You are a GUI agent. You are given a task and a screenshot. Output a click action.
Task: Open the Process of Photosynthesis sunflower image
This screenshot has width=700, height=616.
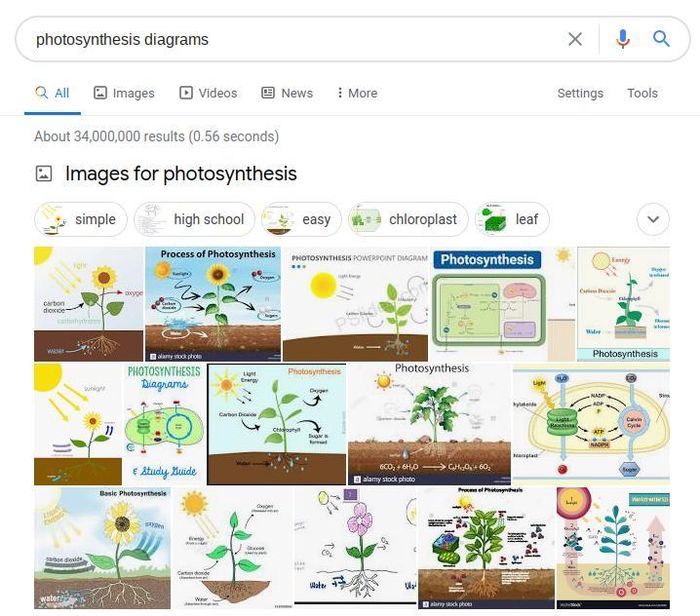tap(213, 304)
